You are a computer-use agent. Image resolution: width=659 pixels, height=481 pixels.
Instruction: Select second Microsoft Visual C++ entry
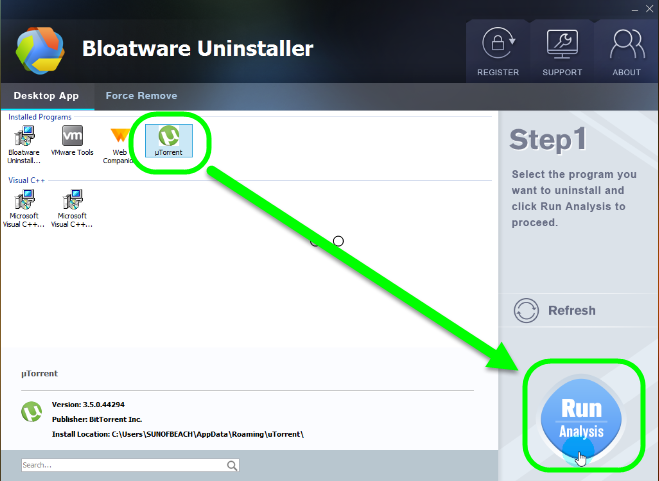click(72, 208)
